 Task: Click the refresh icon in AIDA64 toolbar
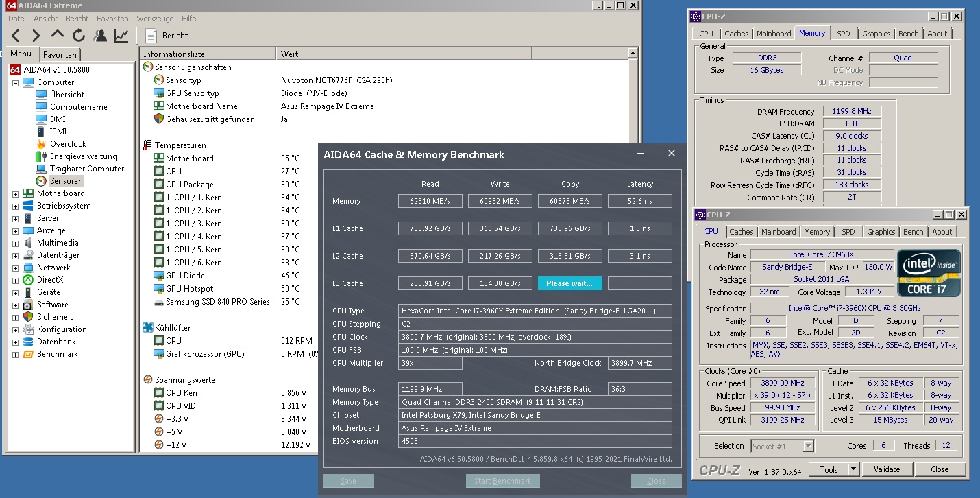[79, 36]
